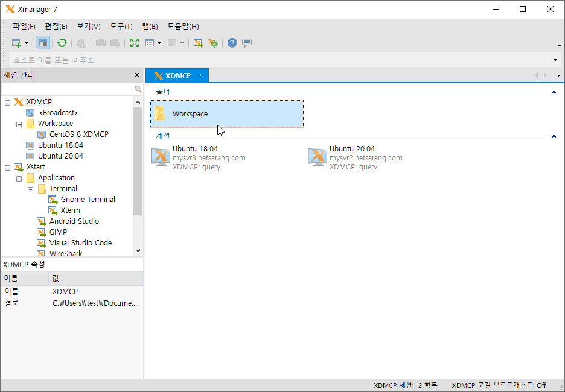The image size is (565, 392).
Task: Select CentOS 8 XDMCP session in tree
Action: pyautogui.click(x=79, y=134)
